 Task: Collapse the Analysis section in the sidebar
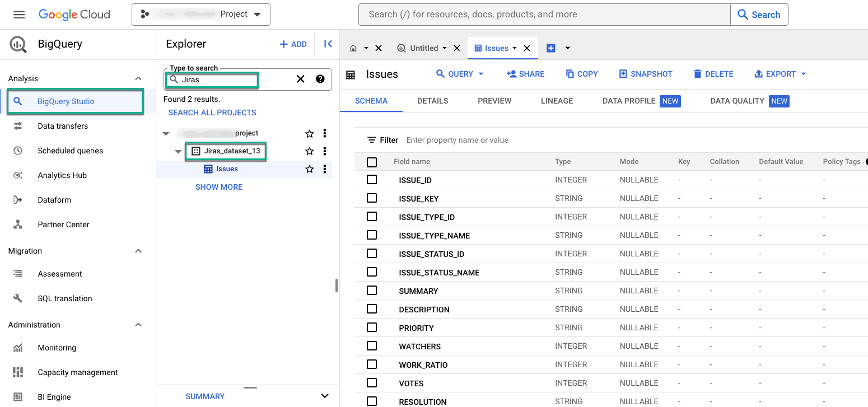coord(138,78)
